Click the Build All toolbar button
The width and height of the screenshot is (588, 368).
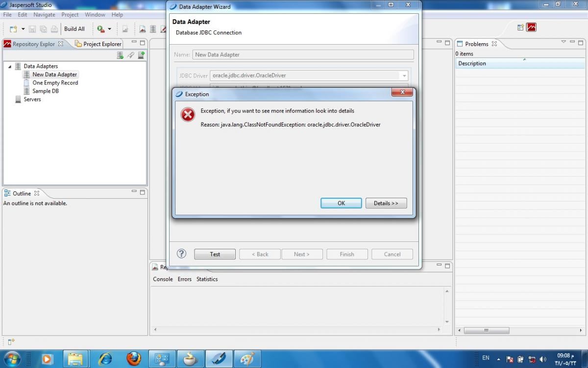(x=74, y=29)
